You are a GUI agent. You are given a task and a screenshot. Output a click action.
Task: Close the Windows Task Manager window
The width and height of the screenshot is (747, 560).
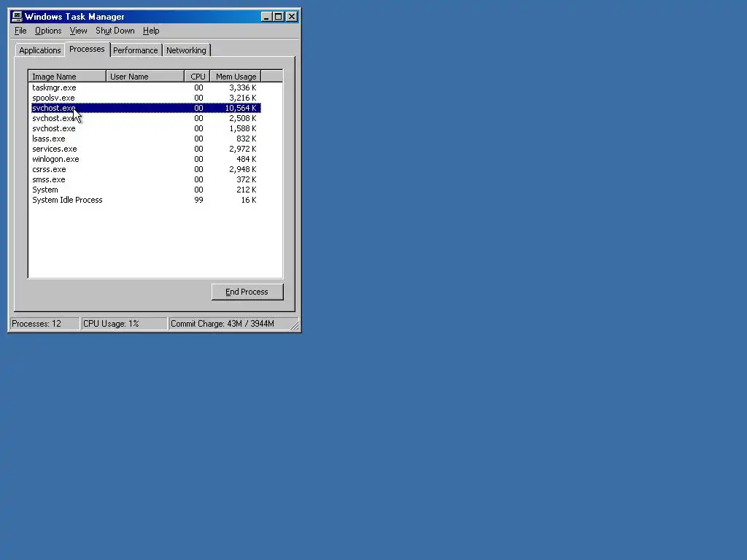(x=292, y=17)
